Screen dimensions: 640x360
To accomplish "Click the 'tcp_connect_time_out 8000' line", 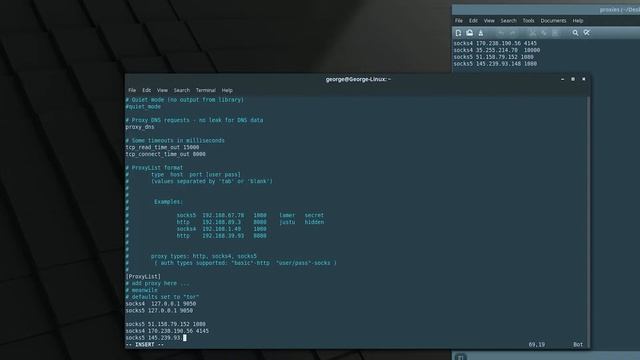I will (165, 154).
